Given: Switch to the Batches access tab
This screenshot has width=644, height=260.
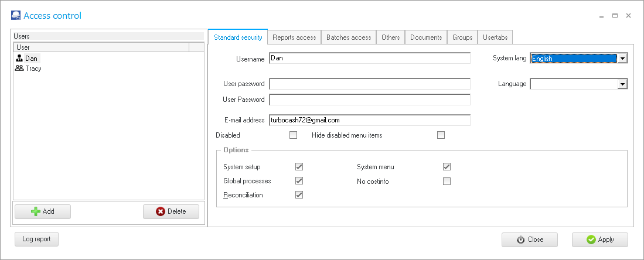Looking at the screenshot, I should click(x=349, y=37).
